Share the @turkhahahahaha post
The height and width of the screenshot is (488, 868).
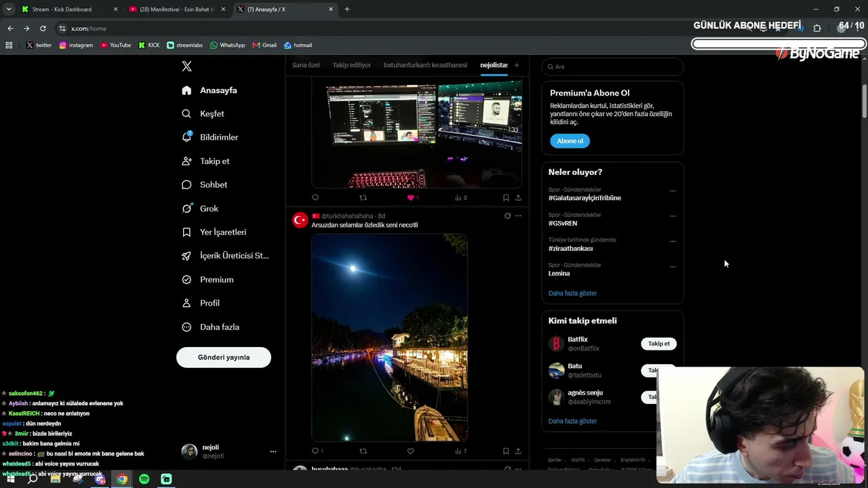point(518,451)
